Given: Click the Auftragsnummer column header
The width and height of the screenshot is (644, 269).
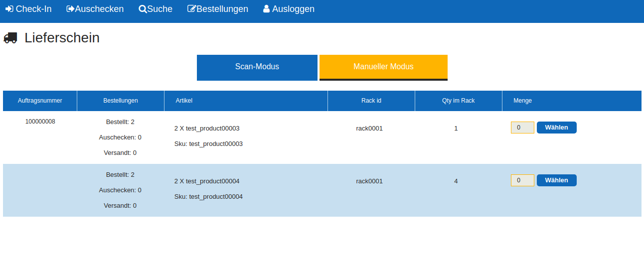Looking at the screenshot, I should [40, 101].
